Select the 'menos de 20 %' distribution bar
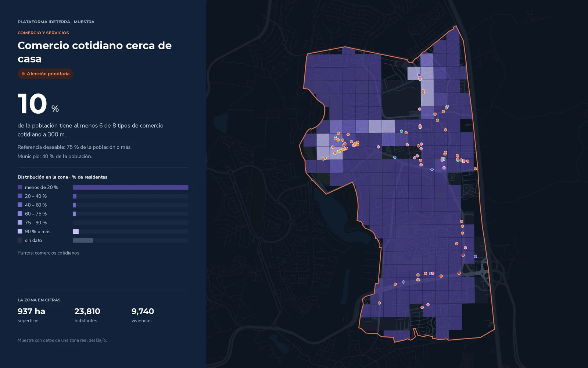588x368 pixels. 130,187
